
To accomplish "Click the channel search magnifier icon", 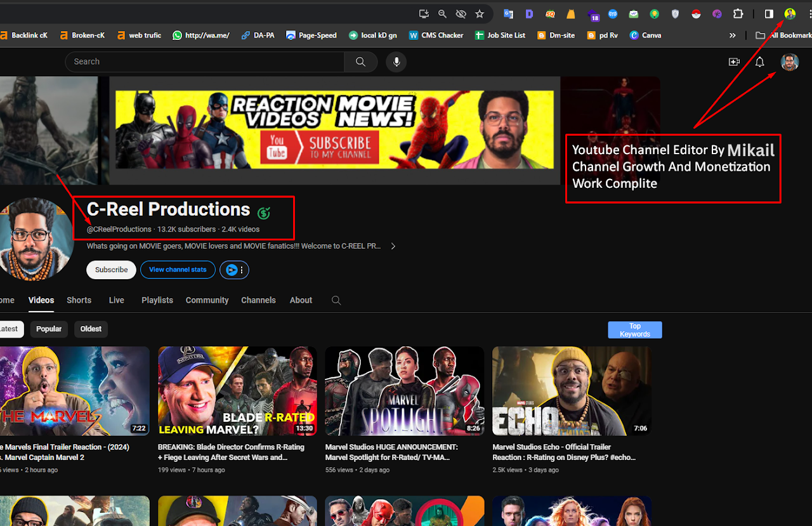I will [336, 300].
